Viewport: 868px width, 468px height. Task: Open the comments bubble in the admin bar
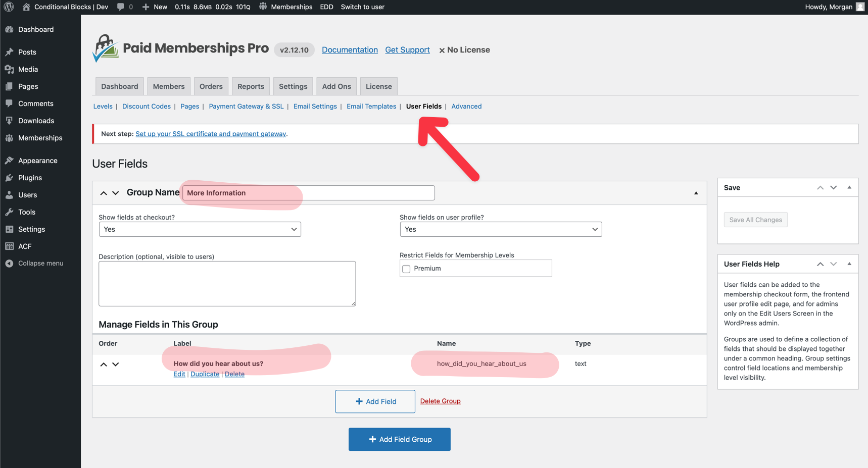120,7
